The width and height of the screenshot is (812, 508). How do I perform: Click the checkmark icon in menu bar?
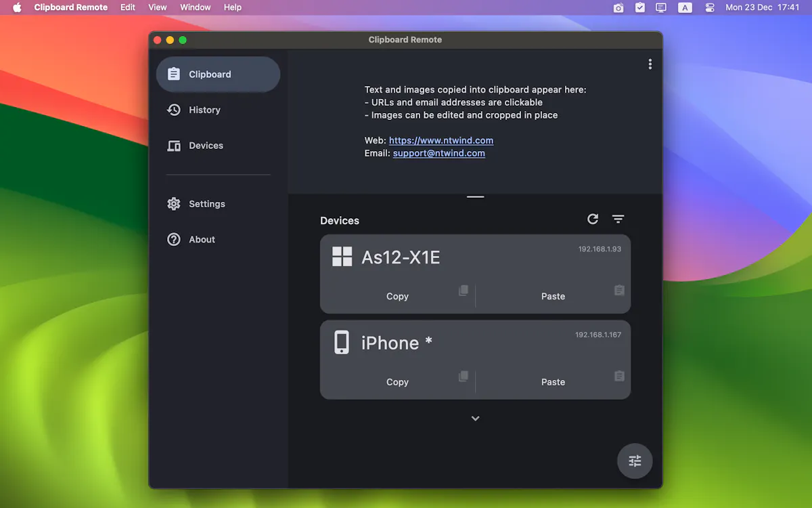tap(640, 7)
